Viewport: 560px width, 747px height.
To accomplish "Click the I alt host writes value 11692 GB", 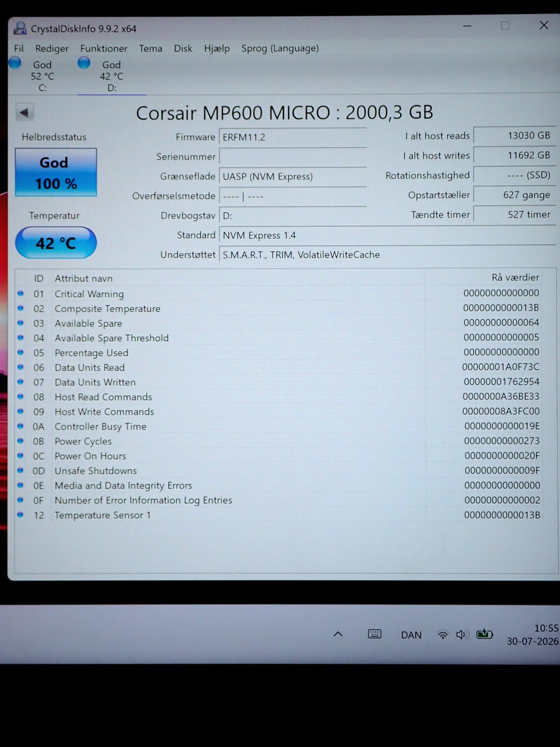I will click(x=514, y=155).
